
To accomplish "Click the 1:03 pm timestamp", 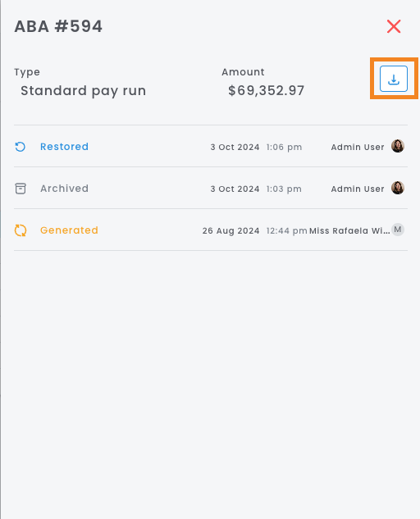I will click(x=284, y=189).
